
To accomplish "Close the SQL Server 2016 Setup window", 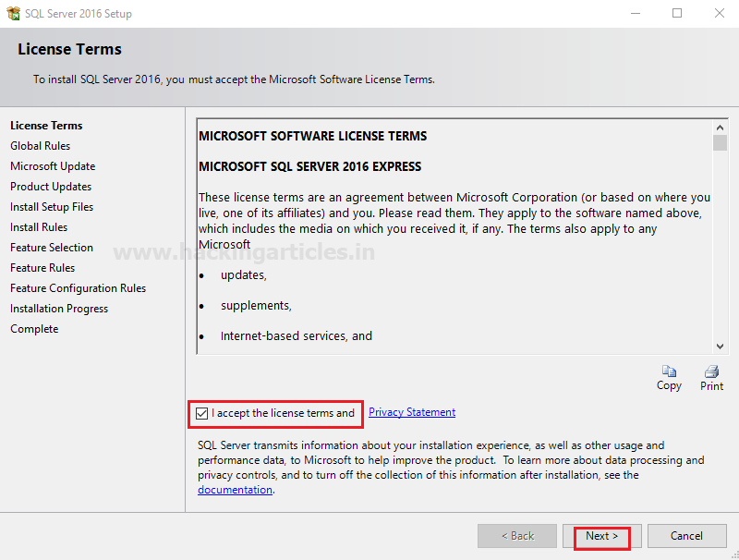I will point(720,13).
